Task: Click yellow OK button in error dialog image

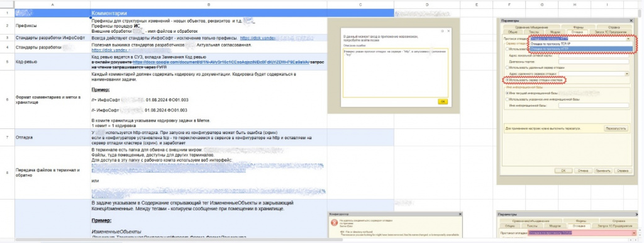Action: click(x=443, y=101)
